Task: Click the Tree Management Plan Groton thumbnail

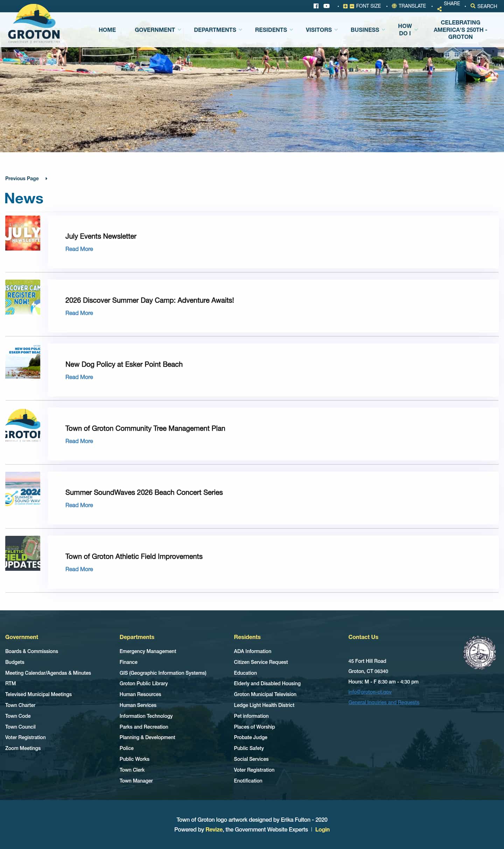Action: click(23, 425)
